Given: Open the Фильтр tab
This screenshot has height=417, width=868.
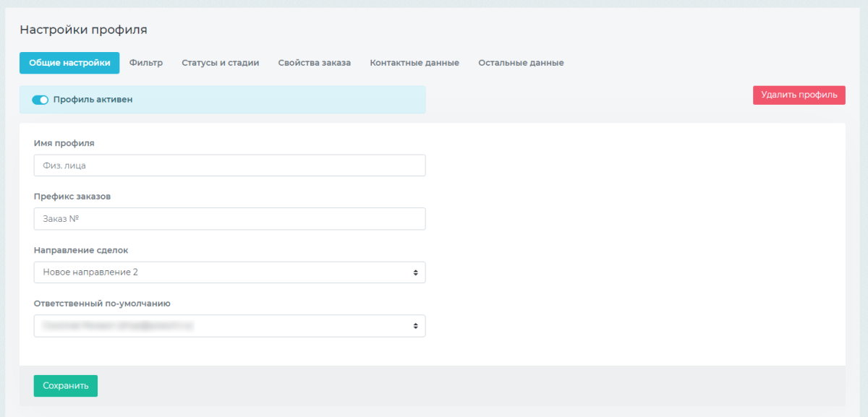Looking at the screenshot, I should 146,63.
